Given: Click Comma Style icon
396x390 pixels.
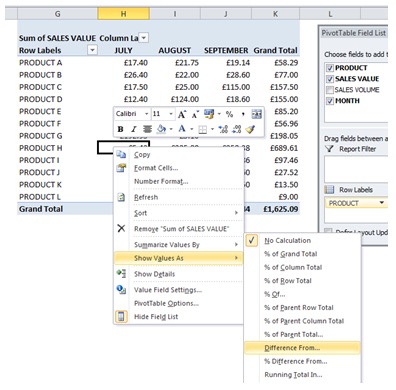Looking at the screenshot, I should click(243, 114).
